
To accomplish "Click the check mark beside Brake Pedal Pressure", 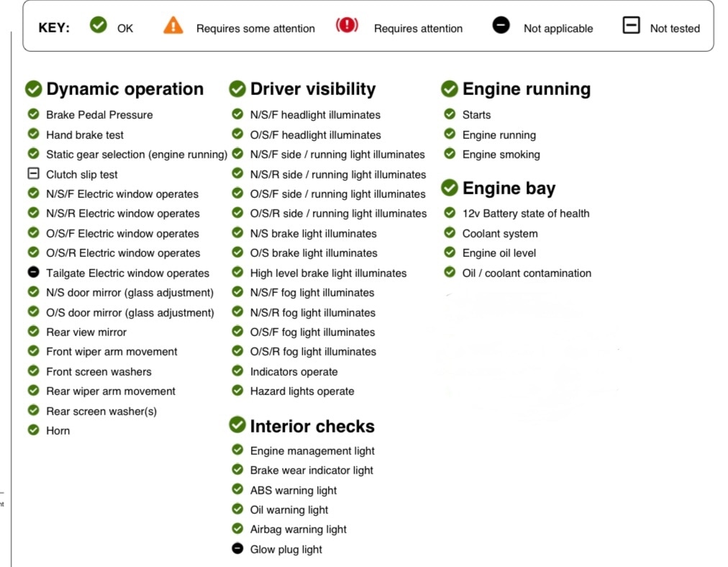I will point(33,114).
